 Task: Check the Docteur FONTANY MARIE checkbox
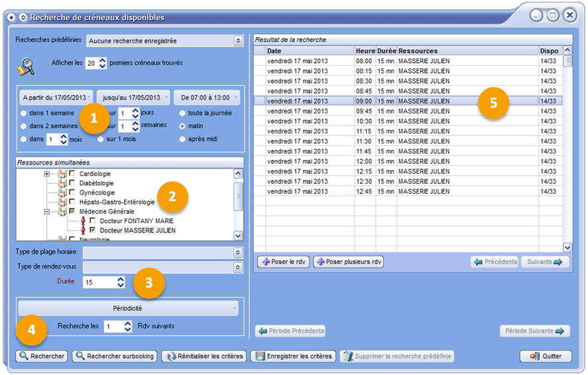click(x=93, y=220)
